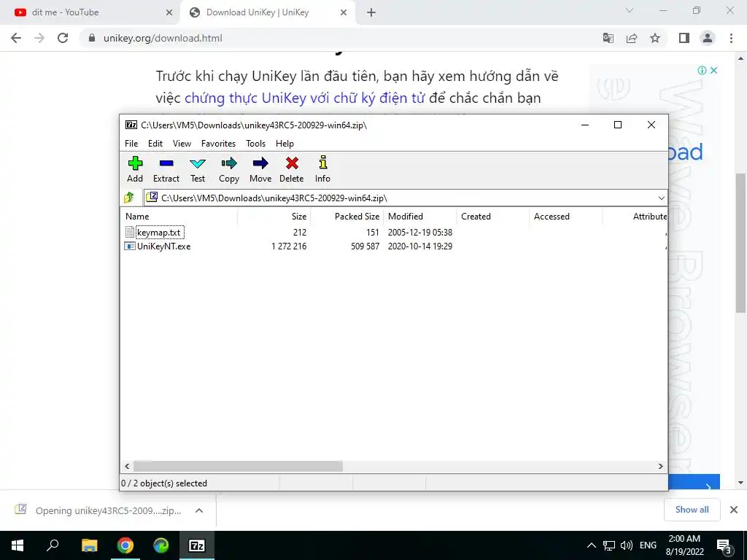Open the Tools menu
The height and width of the screenshot is (560, 747).
(x=255, y=144)
